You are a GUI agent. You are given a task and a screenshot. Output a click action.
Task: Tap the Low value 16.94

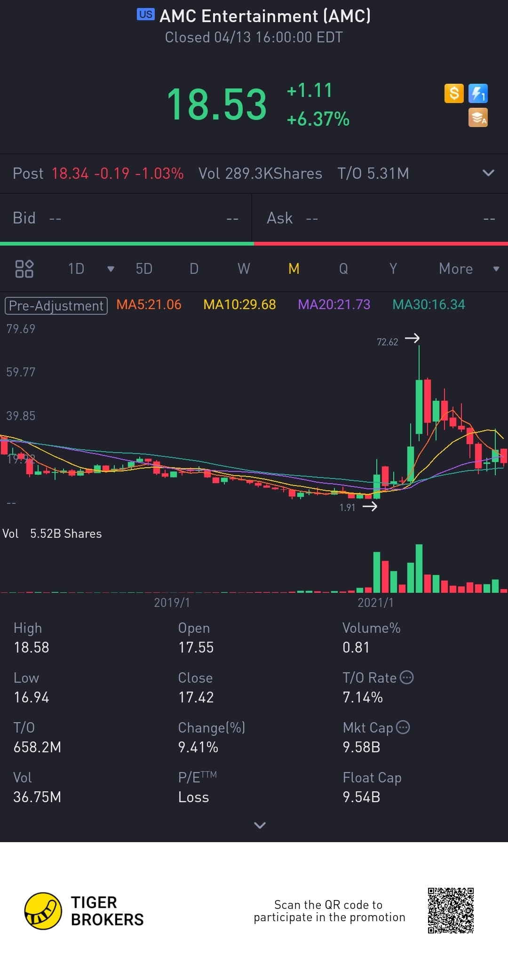point(32,698)
